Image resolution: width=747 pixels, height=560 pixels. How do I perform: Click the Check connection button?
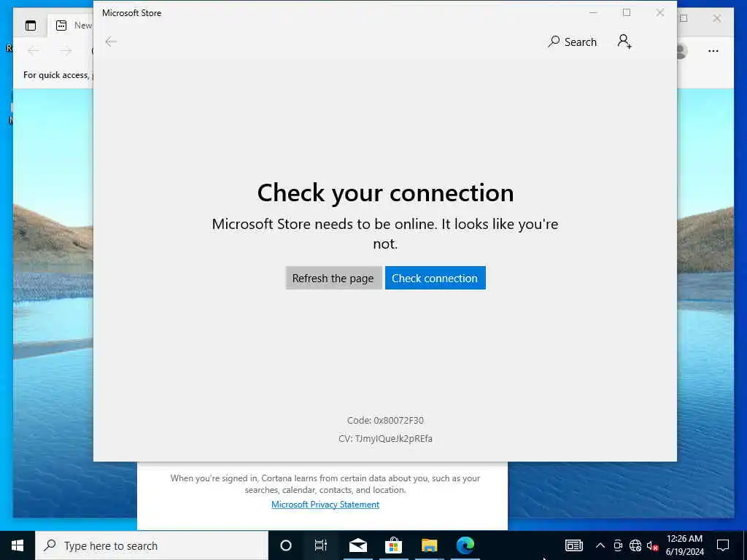point(435,278)
